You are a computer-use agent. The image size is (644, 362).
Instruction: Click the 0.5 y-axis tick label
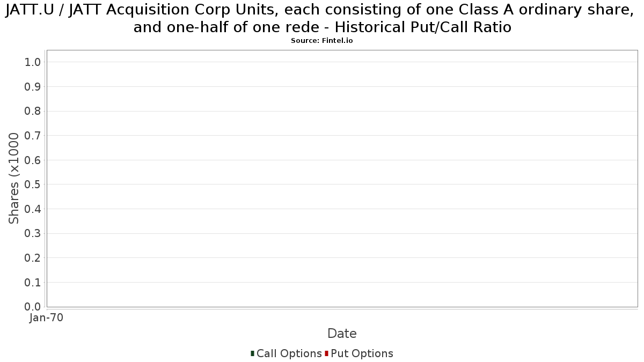tap(33, 184)
